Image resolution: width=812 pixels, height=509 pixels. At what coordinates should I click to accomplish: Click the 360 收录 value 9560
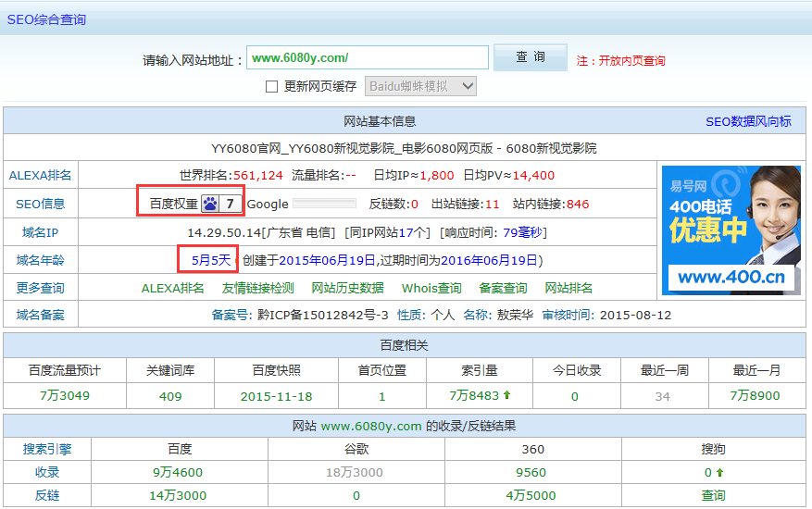(531, 472)
